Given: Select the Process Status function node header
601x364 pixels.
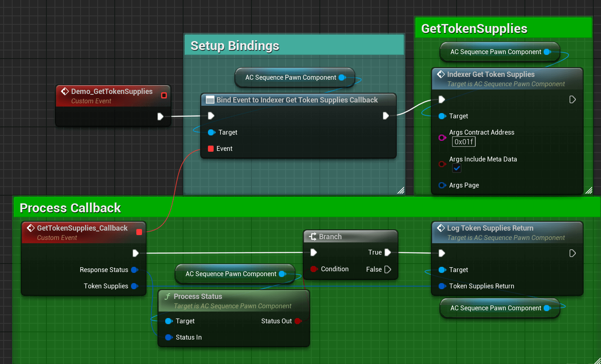Looking at the screenshot, I should pyautogui.click(x=198, y=296).
